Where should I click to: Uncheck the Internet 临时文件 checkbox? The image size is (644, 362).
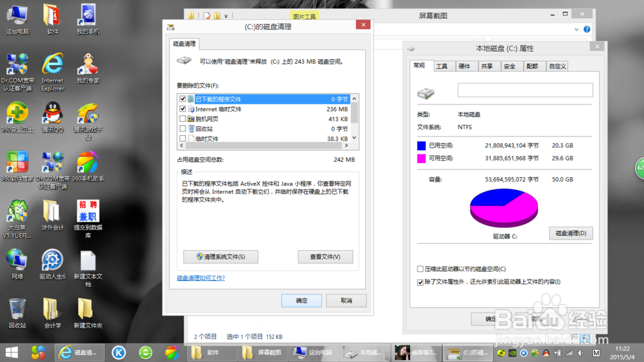[183, 109]
